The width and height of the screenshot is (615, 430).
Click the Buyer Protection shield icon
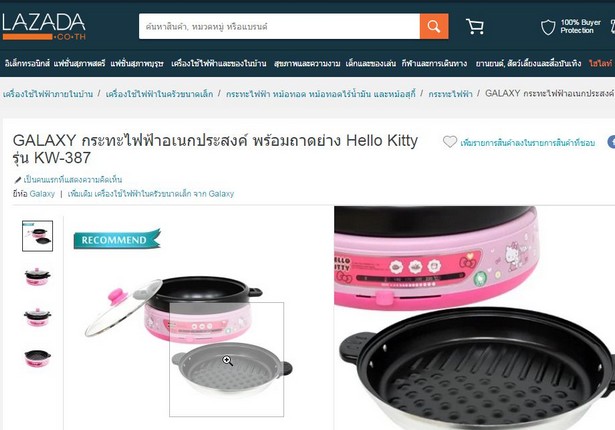click(x=548, y=27)
